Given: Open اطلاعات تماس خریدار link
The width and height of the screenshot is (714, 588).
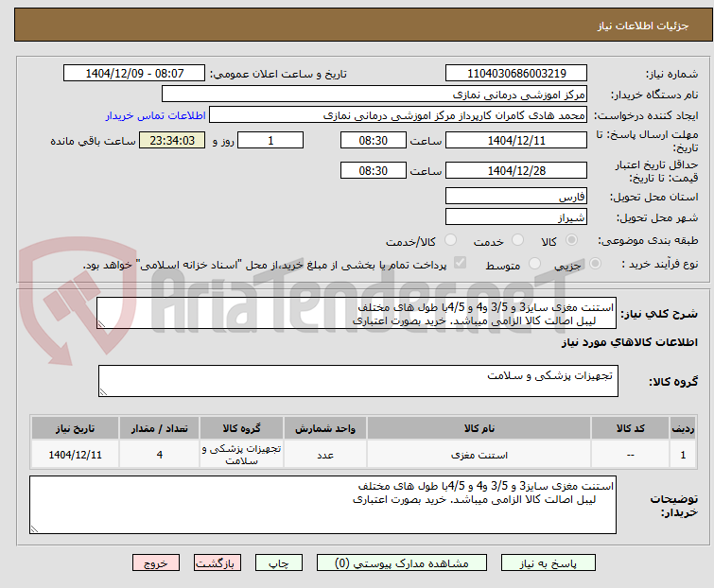Looking at the screenshot, I should point(156,115).
